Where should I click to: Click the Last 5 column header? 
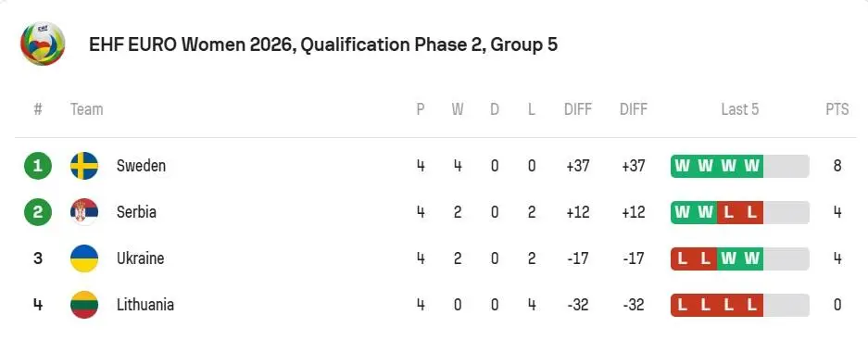tap(739, 109)
